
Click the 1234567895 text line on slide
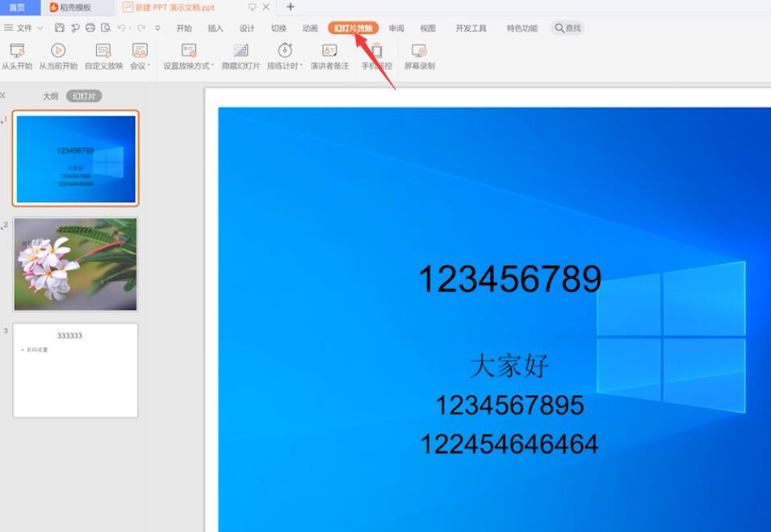509,405
